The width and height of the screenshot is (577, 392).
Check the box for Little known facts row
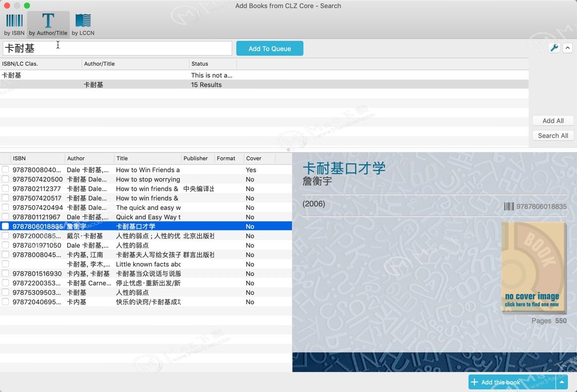click(5, 264)
